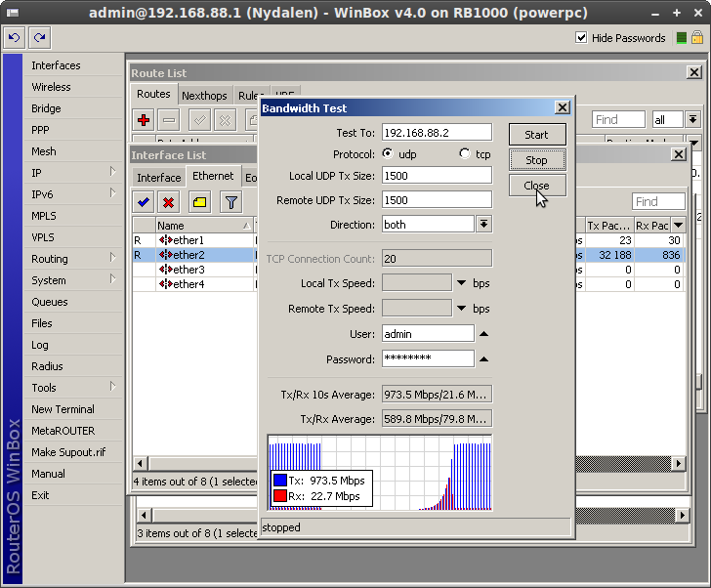711x588 pixels.
Task: Click the Tx/Rx 10s Average value field
Action: coord(437,395)
